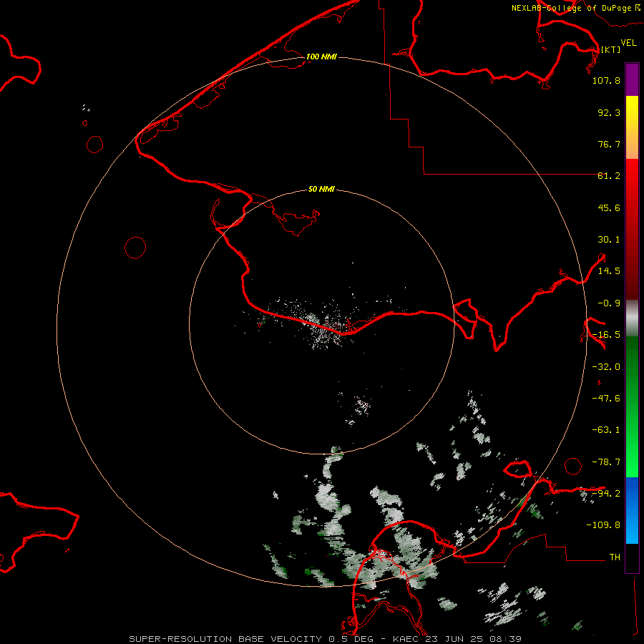This screenshot has width=644, height=644.
Task: Select the 61.2 scale value
Action: 609,176
